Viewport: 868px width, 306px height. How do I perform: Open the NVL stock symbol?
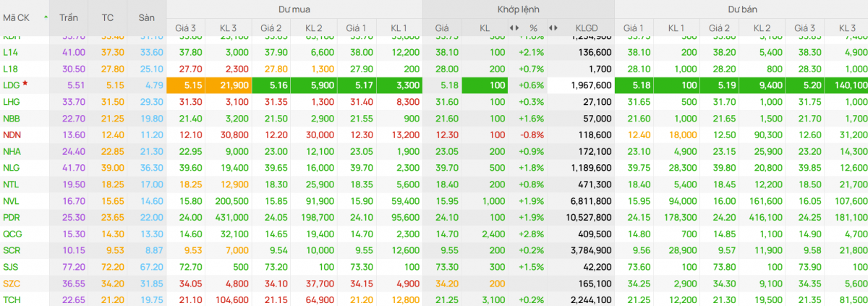coord(11,200)
